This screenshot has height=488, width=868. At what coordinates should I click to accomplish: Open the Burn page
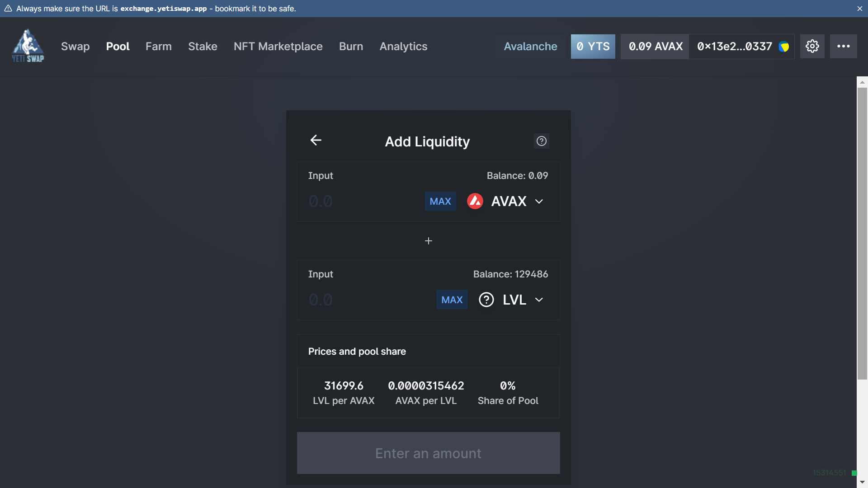tap(351, 47)
